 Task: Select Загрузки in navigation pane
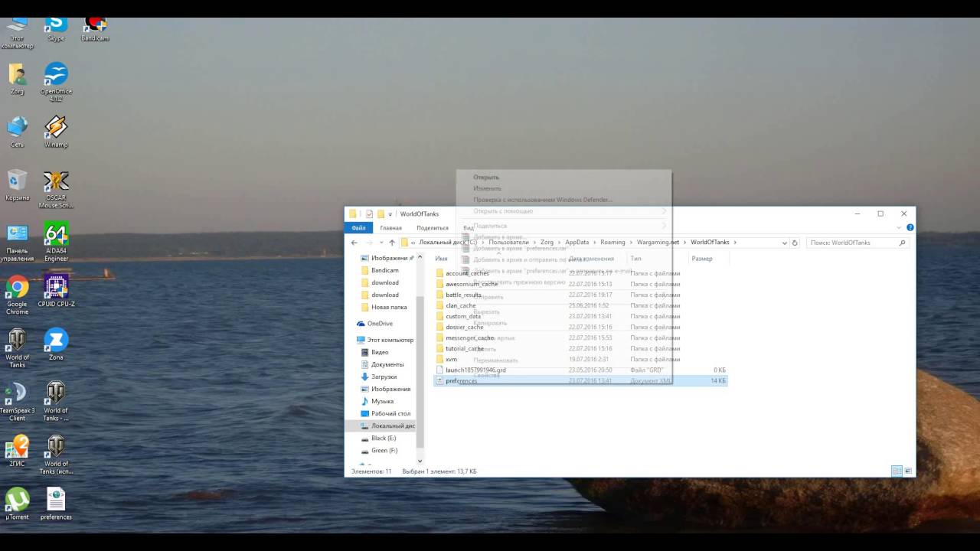coord(384,377)
